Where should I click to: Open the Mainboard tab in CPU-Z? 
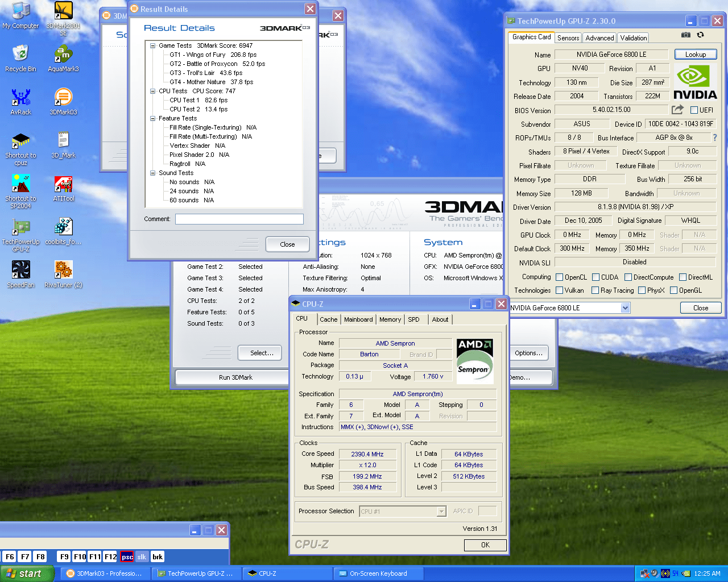click(358, 319)
